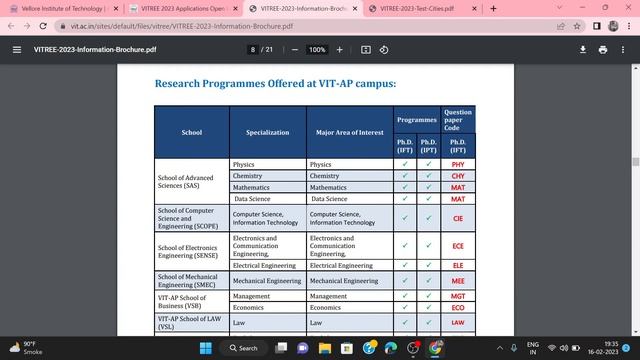Open Microsoft Edge from taskbar
640x360 pixels.
coord(391,348)
